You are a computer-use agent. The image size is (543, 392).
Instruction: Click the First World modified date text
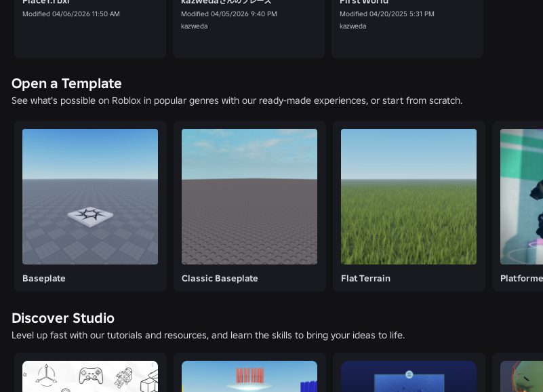[386, 14]
